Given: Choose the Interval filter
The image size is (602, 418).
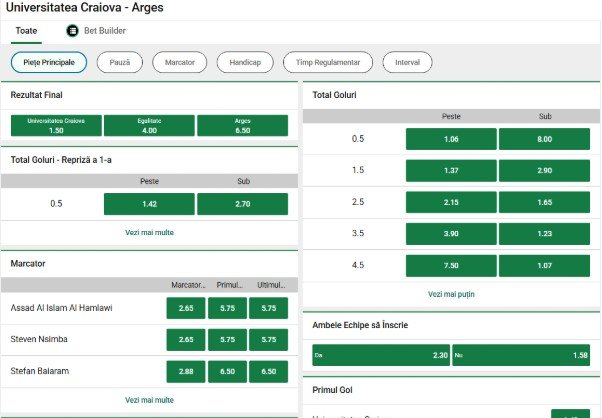Looking at the screenshot, I should [407, 62].
